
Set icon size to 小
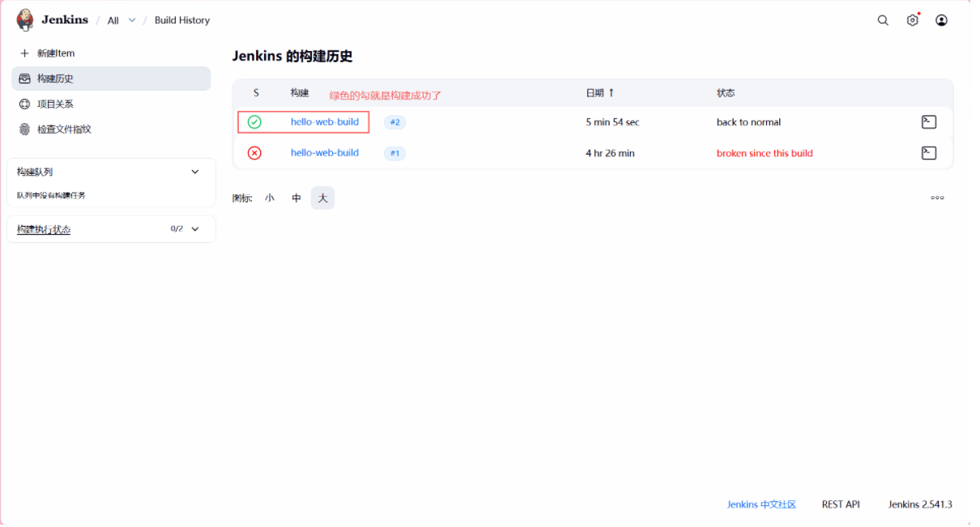click(x=270, y=198)
